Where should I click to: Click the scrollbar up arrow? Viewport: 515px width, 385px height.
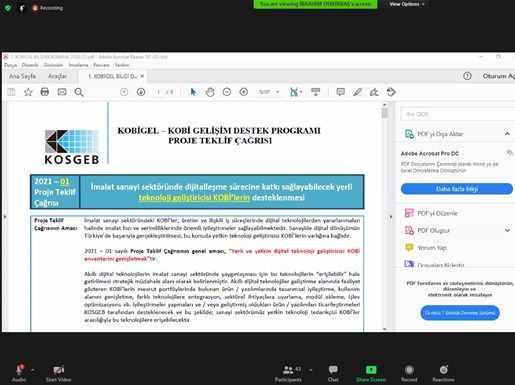coord(385,105)
